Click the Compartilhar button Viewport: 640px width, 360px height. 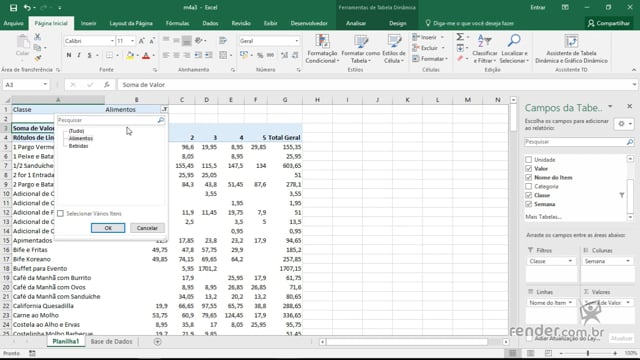point(609,23)
